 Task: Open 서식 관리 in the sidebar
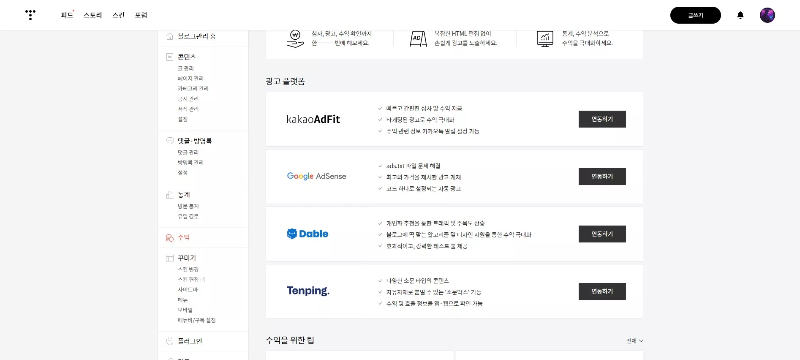(x=188, y=109)
